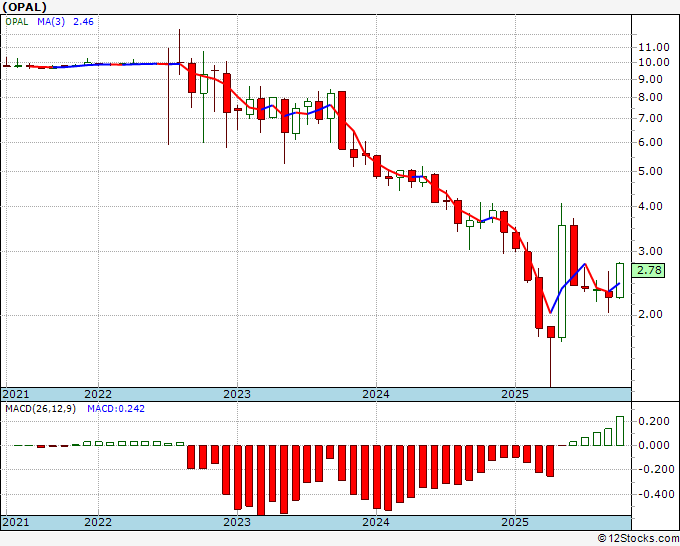Open the 12Stocks.com credit link
Screen dimensions: 680x546
point(638,539)
